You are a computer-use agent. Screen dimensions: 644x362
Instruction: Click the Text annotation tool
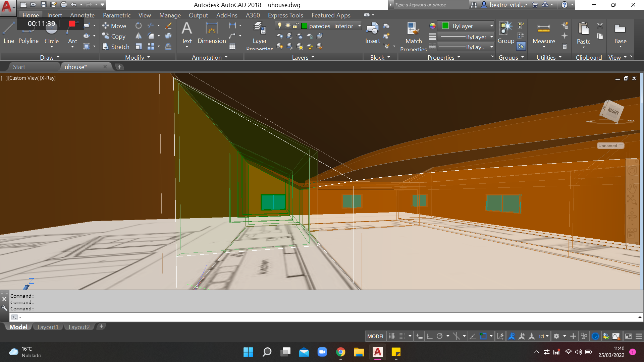click(x=187, y=33)
